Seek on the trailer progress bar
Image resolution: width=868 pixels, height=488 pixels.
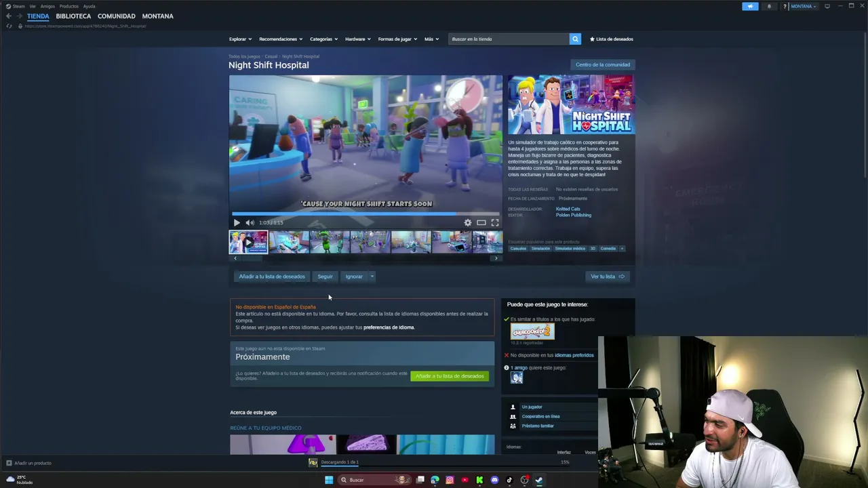[366, 213]
